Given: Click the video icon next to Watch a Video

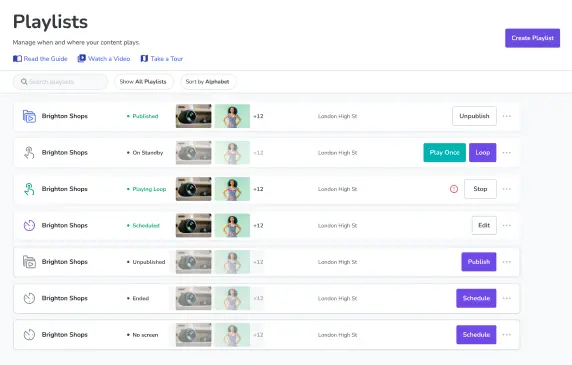Looking at the screenshot, I should [82, 59].
